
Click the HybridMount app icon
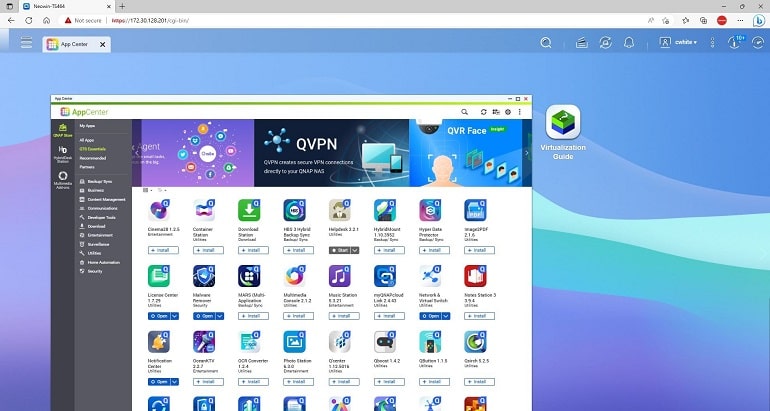tap(385, 210)
